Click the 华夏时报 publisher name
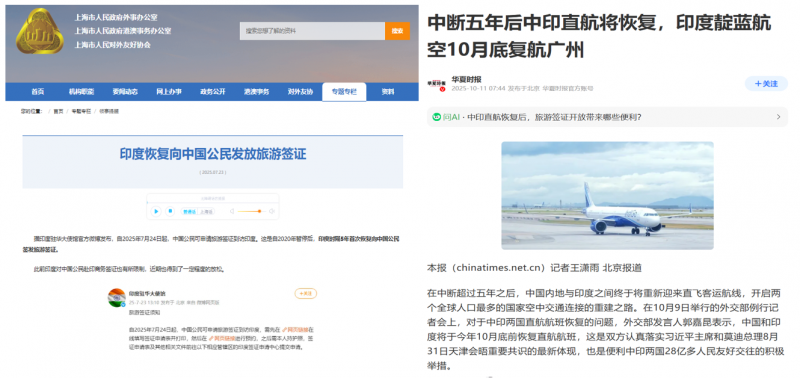The width and height of the screenshot is (800, 378). pos(466,80)
